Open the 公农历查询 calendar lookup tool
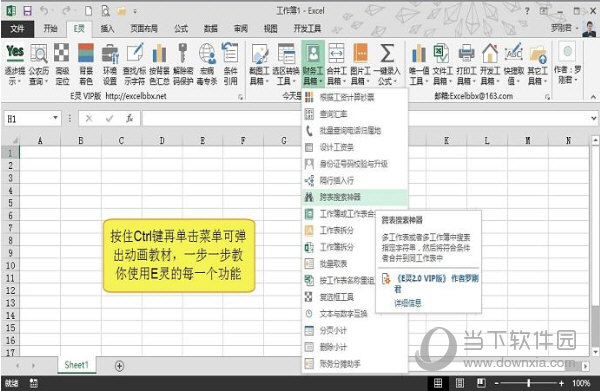 click(x=39, y=64)
